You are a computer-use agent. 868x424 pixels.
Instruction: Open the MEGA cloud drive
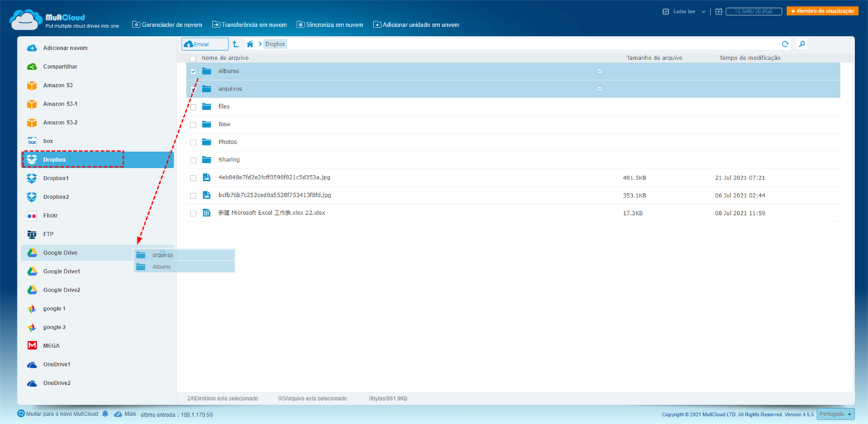click(x=51, y=346)
